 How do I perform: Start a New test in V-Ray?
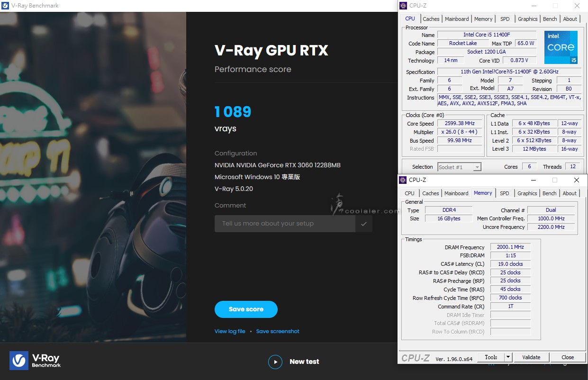(304, 362)
